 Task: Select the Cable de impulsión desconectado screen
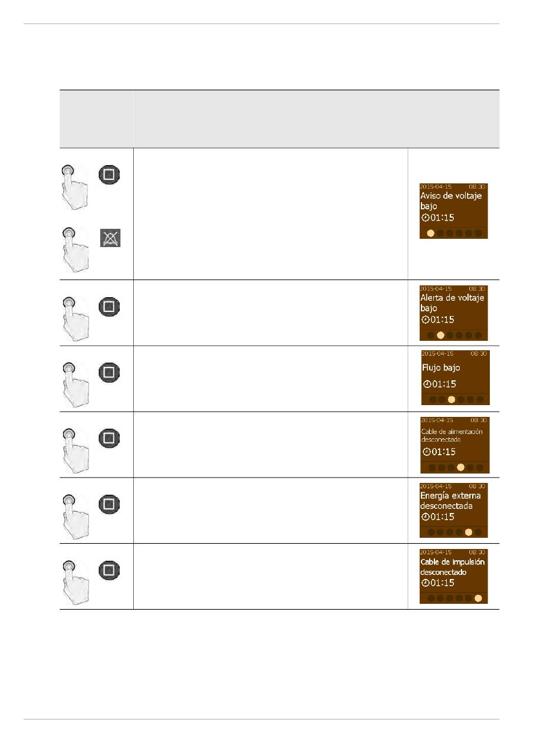pyautogui.click(x=454, y=576)
